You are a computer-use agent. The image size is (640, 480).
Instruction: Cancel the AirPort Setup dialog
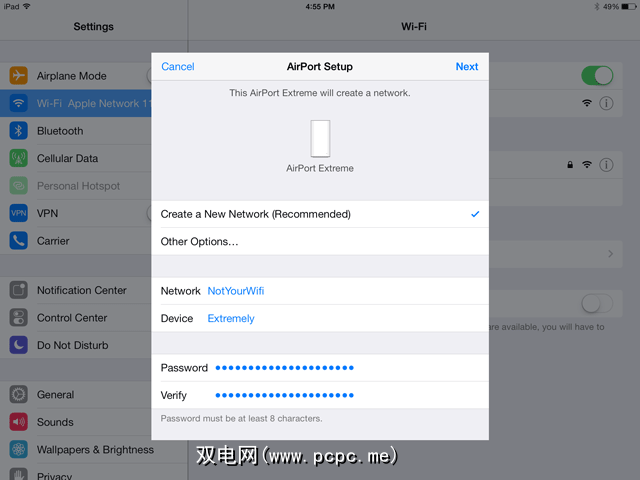coord(178,67)
